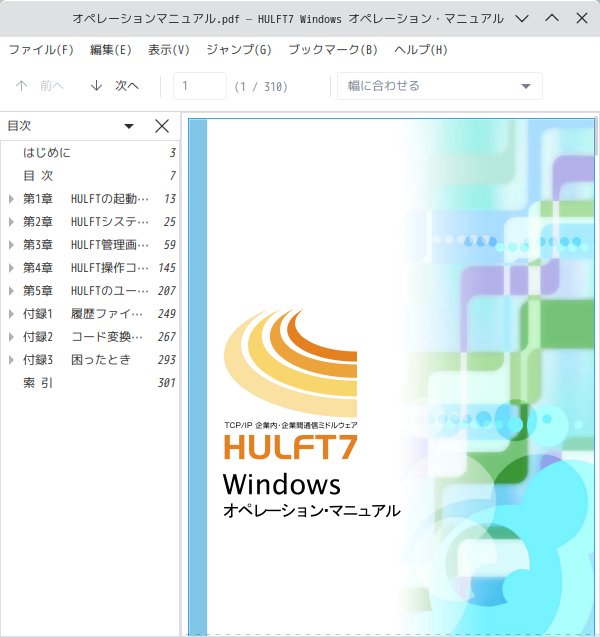The width and height of the screenshot is (600, 637).
Task: Select 第2章 HULFTシステ entry
Action: (x=90, y=222)
